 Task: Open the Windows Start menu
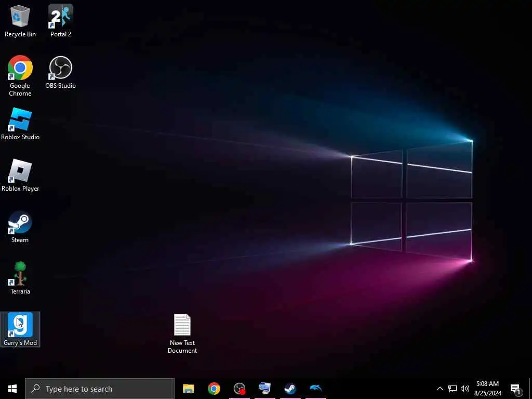pyautogui.click(x=12, y=389)
